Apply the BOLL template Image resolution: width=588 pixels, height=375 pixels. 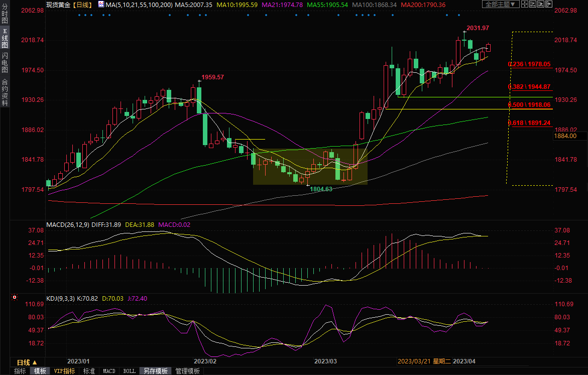tap(129, 371)
